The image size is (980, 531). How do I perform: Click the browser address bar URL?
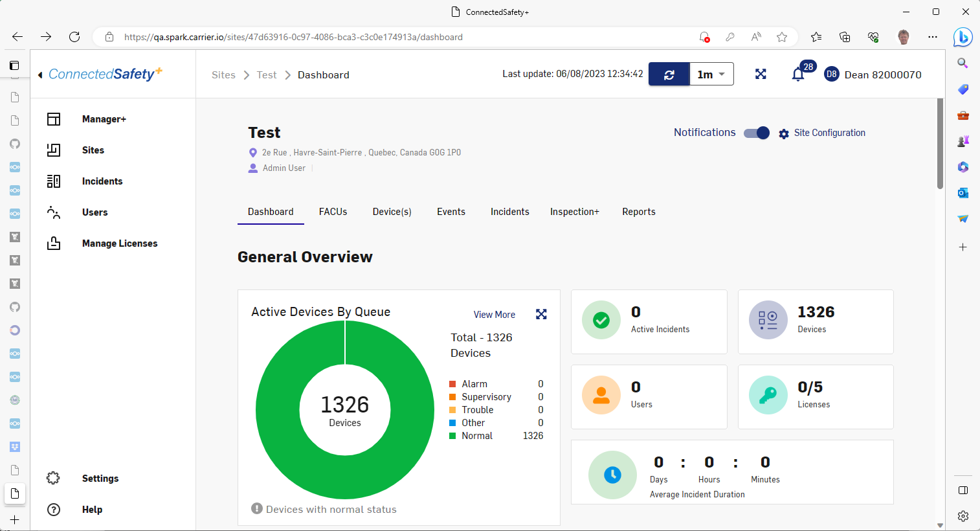[293, 37]
